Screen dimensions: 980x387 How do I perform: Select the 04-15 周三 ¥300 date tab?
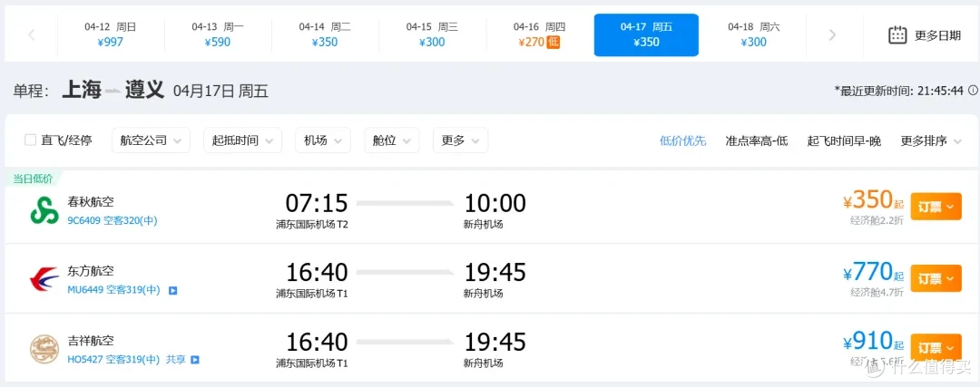(432, 35)
